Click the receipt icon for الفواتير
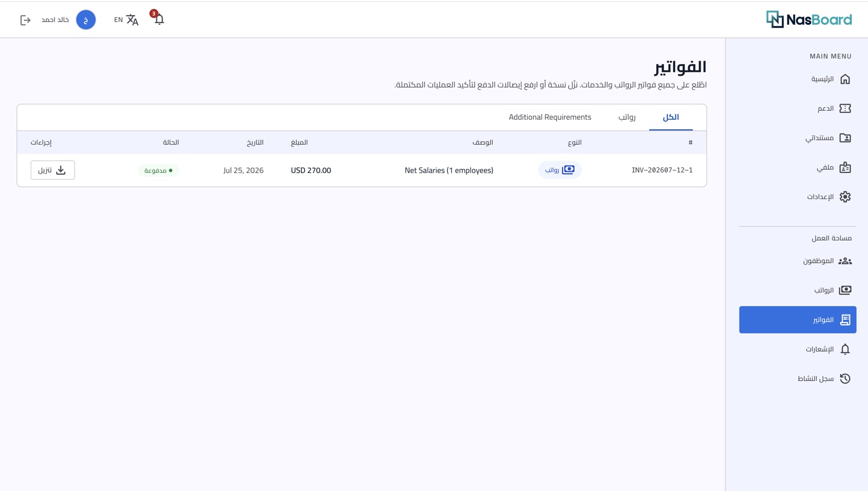Viewport: 868px width, 491px height. coord(845,320)
